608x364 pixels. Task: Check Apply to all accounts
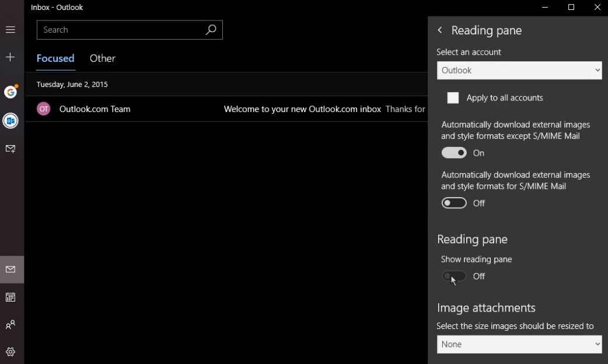pyautogui.click(x=453, y=97)
